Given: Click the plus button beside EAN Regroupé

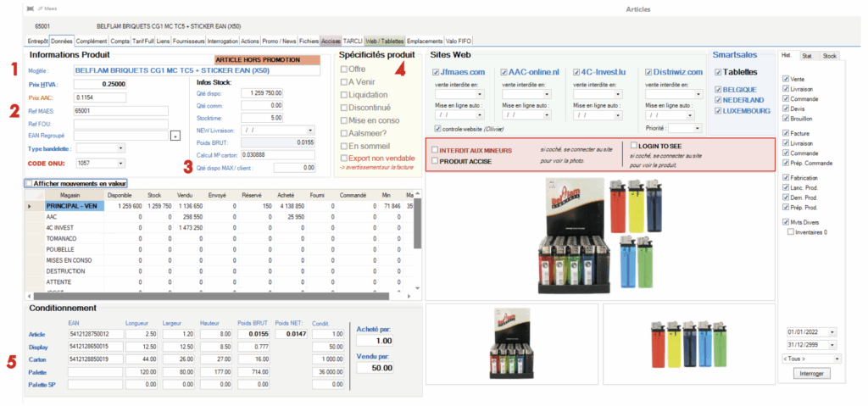Looking at the screenshot, I should [x=175, y=135].
